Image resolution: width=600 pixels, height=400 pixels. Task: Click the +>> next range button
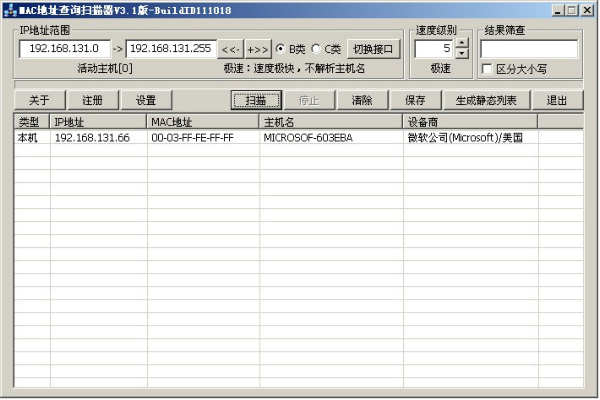click(257, 48)
